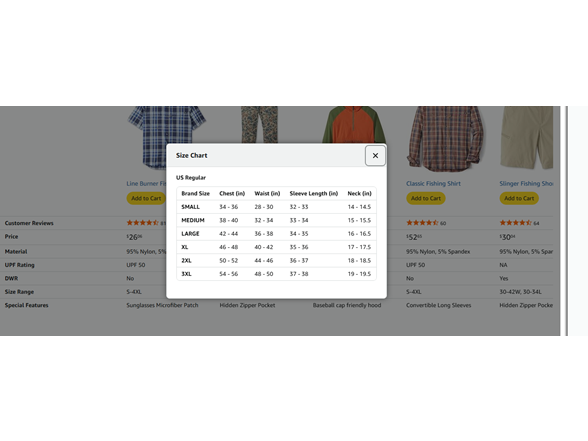Click the star rating of Slinger Fishing Shorts

point(515,223)
